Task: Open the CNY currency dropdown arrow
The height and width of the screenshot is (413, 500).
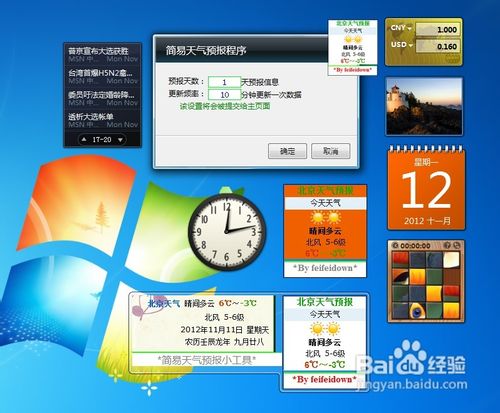Action: tap(409, 29)
